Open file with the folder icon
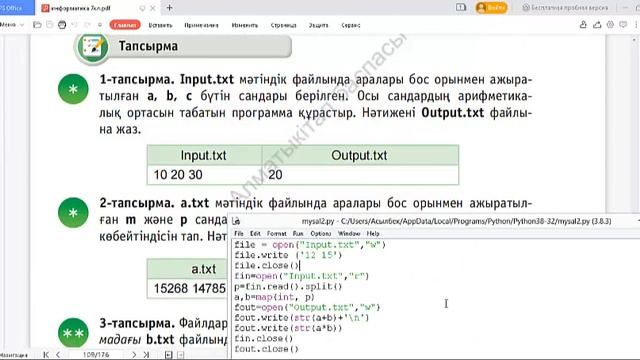 [x=37, y=25]
